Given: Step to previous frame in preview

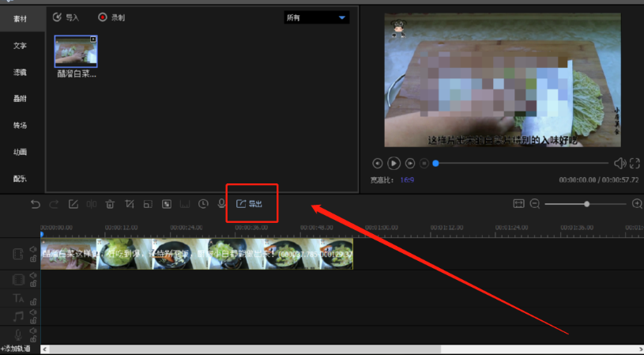Looking at the screenshot, I should 378,163.
